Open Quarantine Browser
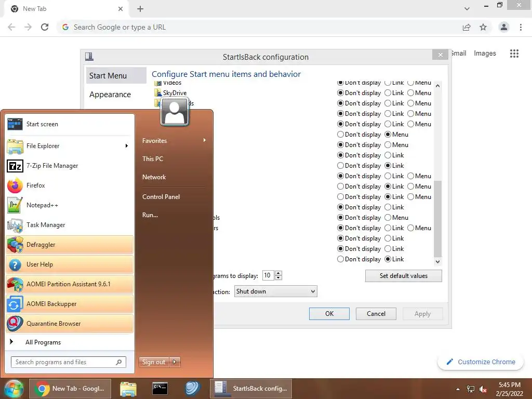This screenshot has height=399, width=532. tap(70, 323)
